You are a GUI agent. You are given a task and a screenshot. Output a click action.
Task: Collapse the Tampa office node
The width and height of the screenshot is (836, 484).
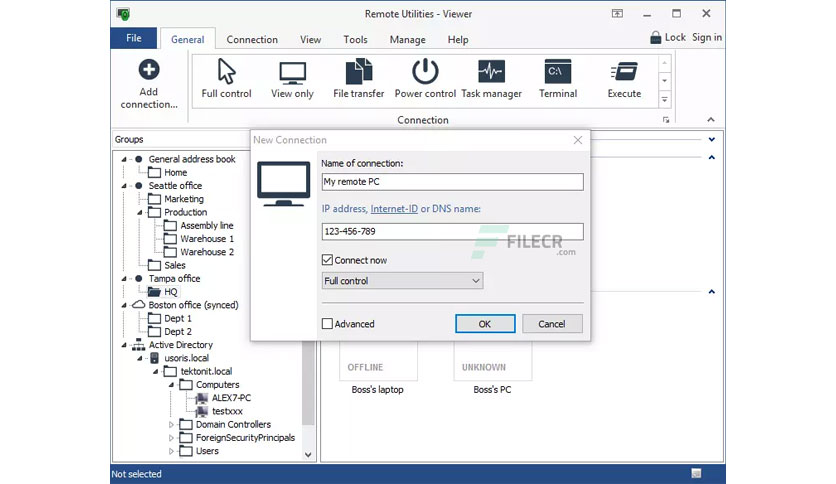(x=124, y=279)
